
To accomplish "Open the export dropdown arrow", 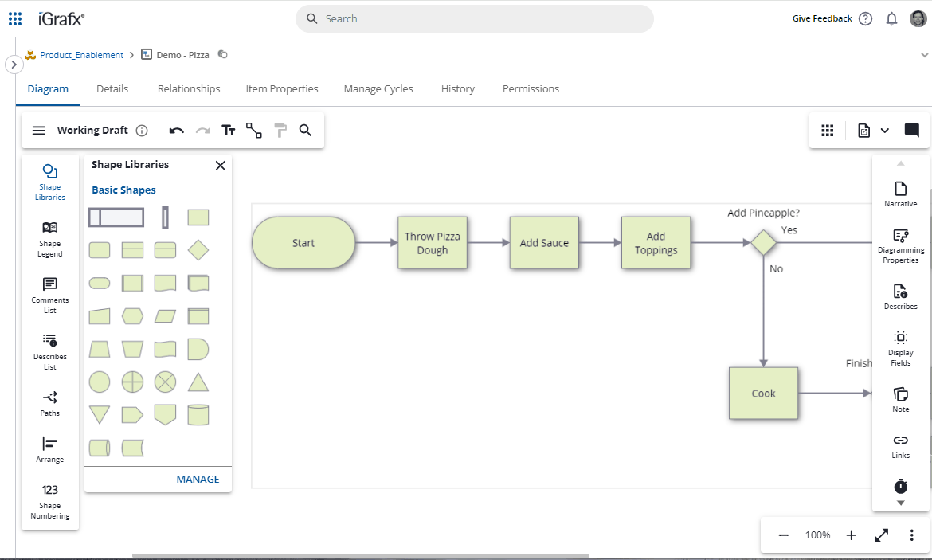I will (x=885, y=131).
